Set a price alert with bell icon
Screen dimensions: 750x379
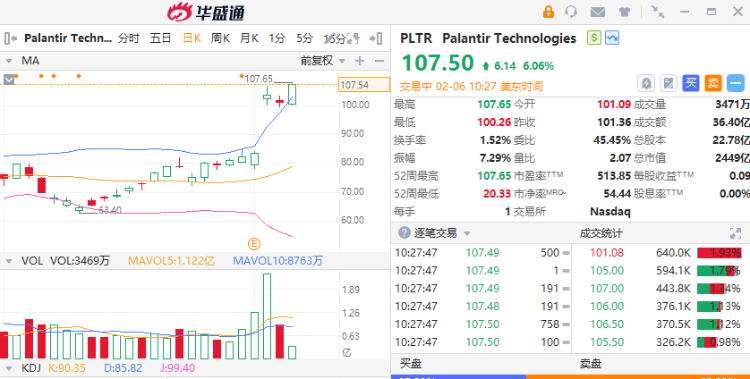tap(646, 83)
